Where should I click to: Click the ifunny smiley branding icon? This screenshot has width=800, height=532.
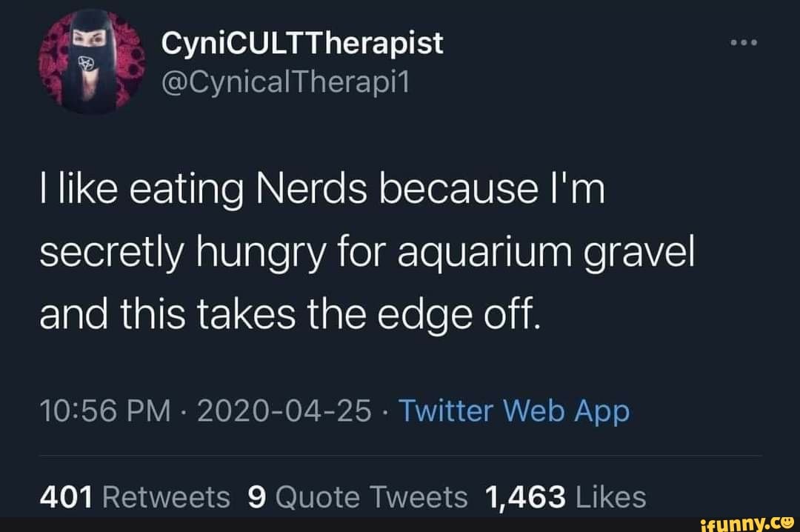tap(787, 522)
